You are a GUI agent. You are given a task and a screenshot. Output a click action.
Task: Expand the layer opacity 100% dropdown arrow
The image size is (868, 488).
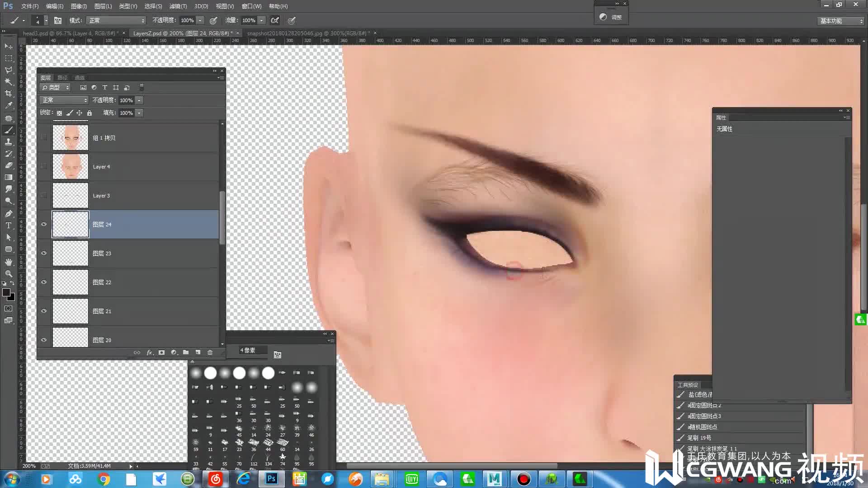pos(139,100)
